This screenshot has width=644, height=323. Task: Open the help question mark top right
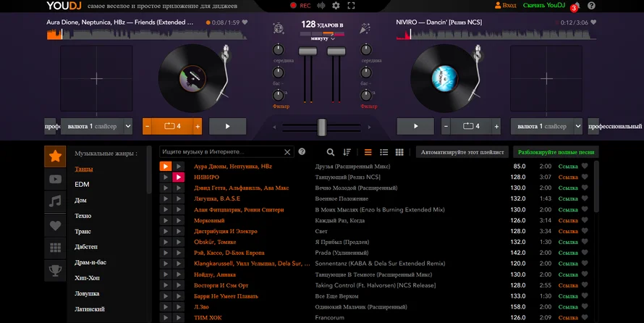pyautogui.click(x=591, y=5)
